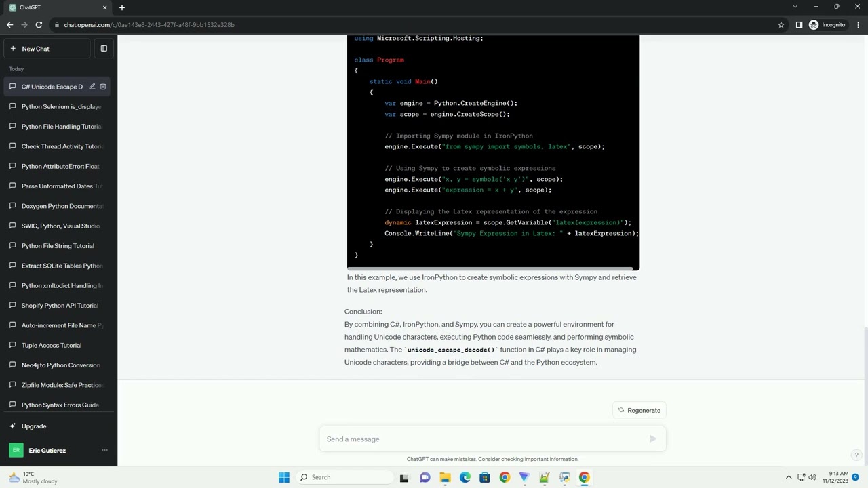Open the Windows Start menu

[x=284, y=477]
